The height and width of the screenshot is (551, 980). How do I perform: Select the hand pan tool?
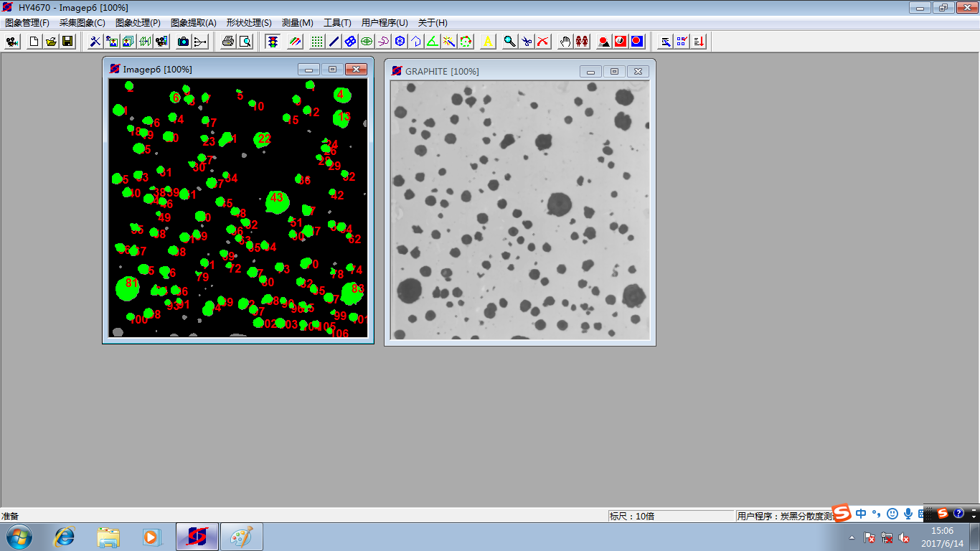click(x=565, y=42)
